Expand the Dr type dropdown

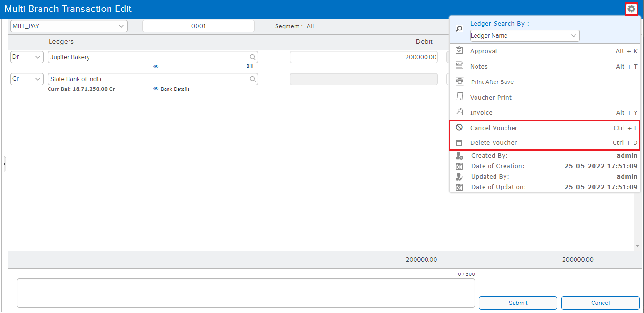[27, 57]
